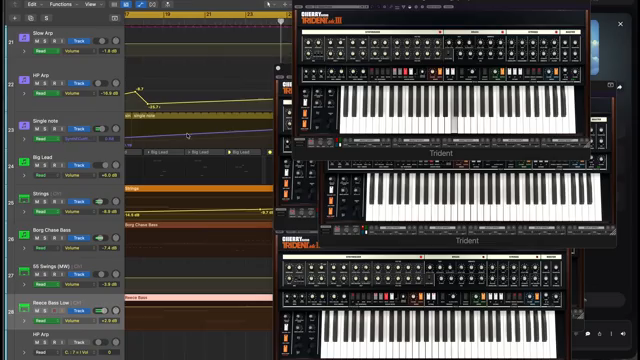The height and width of the screenshot is (360, 640).
Task: Click the track 22 HP Arp instrument icon
Action: (x=24, y=80)
